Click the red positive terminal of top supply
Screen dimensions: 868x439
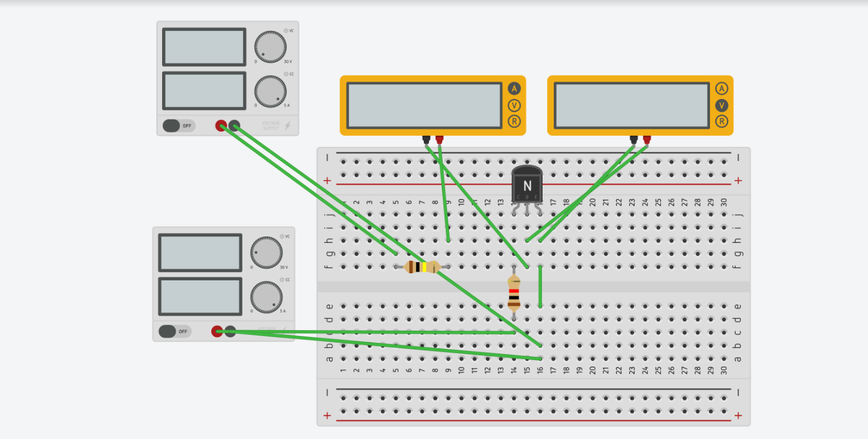221,125
